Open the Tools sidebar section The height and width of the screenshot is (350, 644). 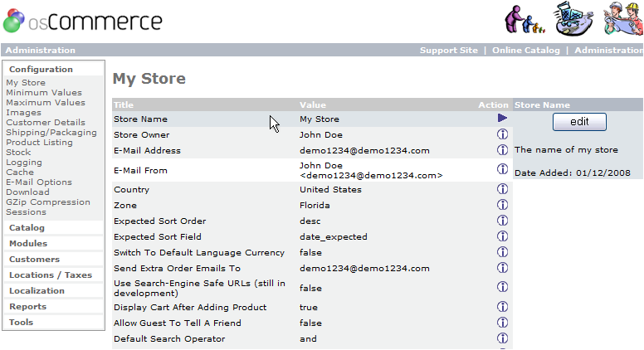point(22,323)
